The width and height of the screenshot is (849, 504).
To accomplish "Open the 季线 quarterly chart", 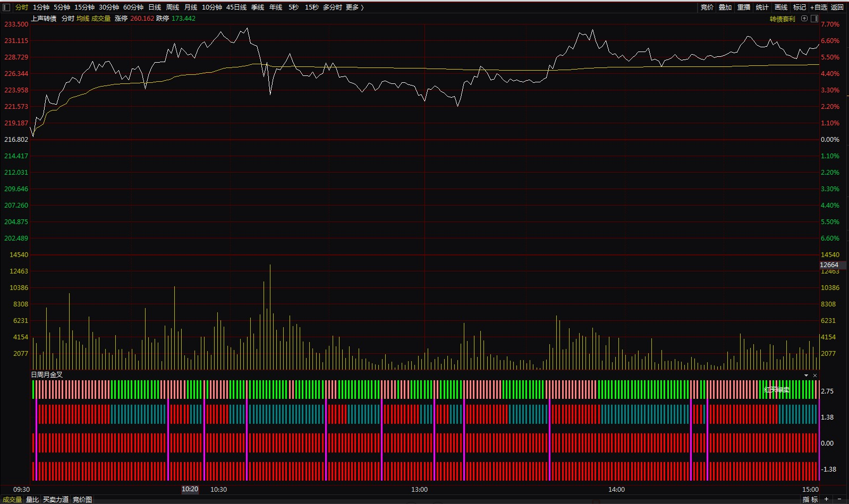I will 258,7.
